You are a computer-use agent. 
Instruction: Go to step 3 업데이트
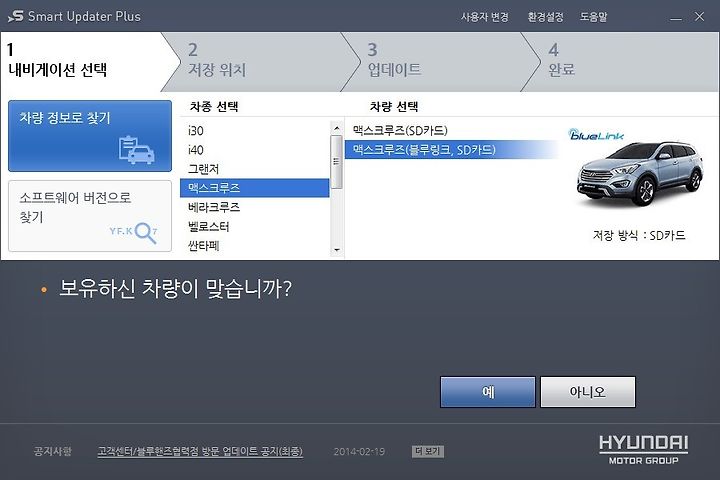(x=440, y=62)
